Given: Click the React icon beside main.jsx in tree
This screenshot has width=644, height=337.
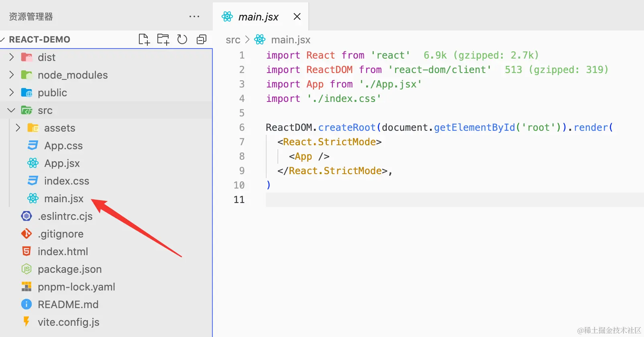Looking at the screenshot, I should click(x=33, y=199).
